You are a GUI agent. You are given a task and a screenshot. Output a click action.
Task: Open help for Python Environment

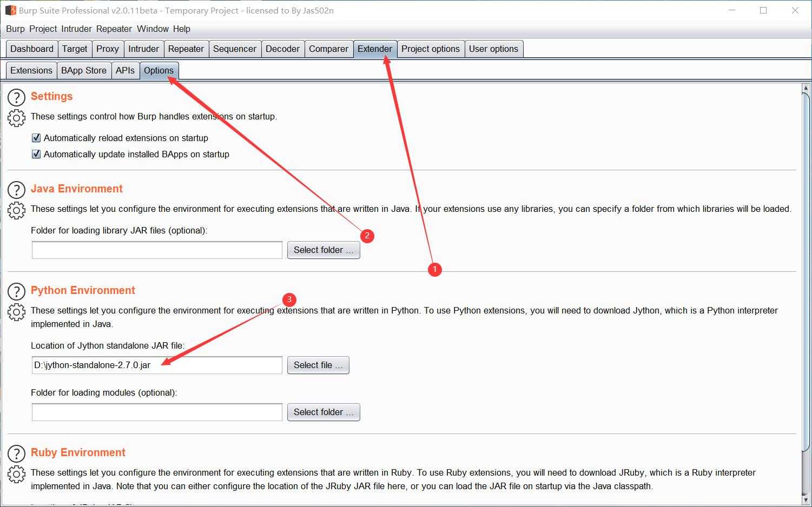17,291
